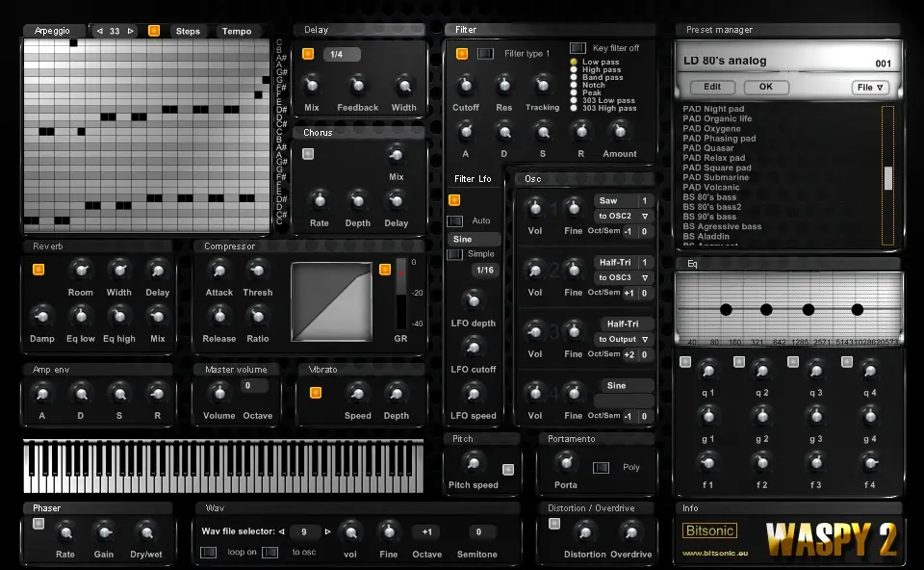Open oscillator 1 Saw waveform selector
Screen dimensions: 924x570
tap(615, 201)
